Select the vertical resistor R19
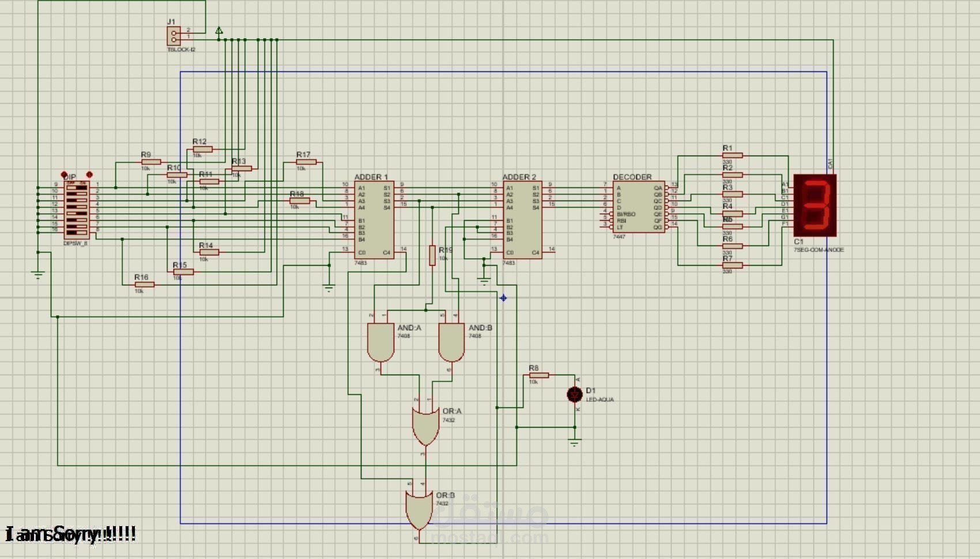Viewport: 980px width, 559px height. coord(432,255)
